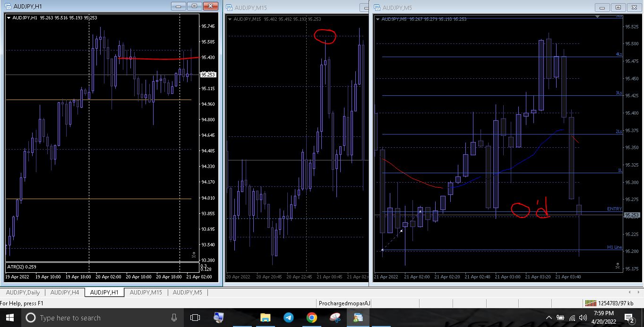The image size is (644, 327).
Task: Click 21 Apr 2022 on M5 time axis
Action: pos(386,277)
